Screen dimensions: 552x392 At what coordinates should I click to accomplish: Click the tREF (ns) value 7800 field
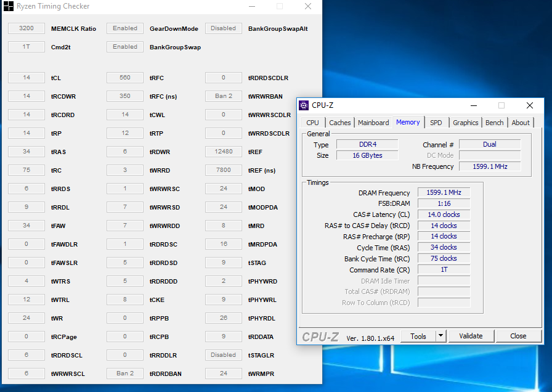tap(224, 169)
